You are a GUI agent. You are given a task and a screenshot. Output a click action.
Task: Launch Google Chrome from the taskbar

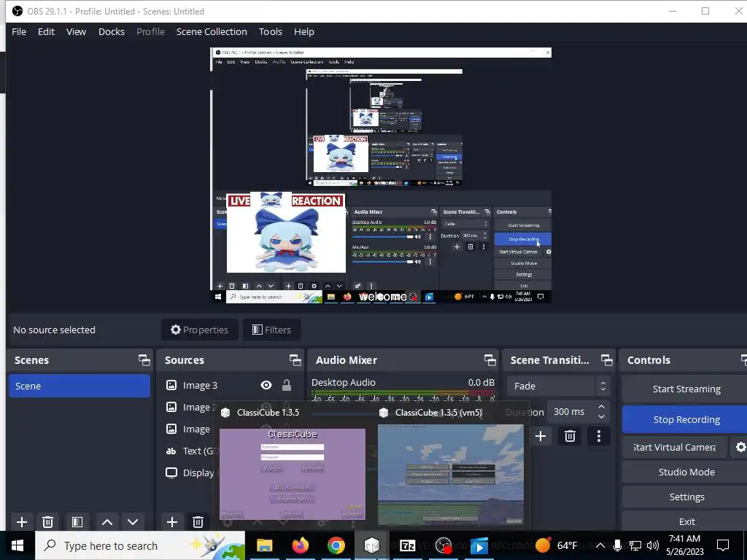(336, 545)
